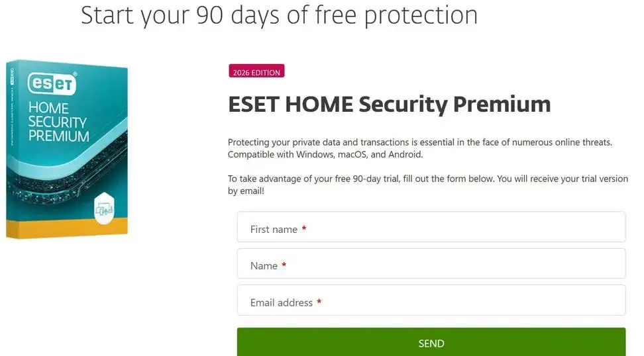Click the free 90-day trial instruction text

(x=428, y=185)
